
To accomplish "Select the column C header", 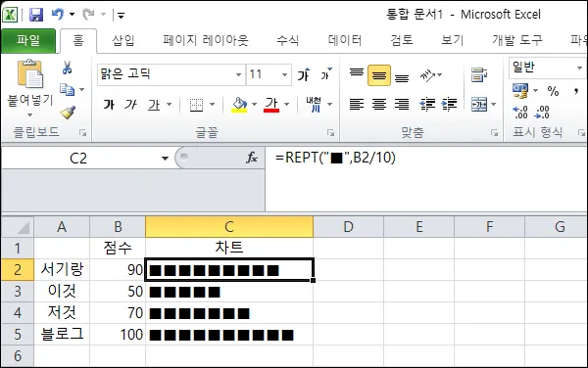I will 229,227.
